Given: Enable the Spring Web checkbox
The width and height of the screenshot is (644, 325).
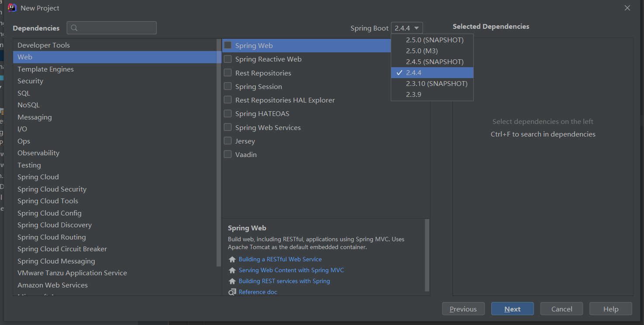Looking at the screenshot, I should (227, 45).
